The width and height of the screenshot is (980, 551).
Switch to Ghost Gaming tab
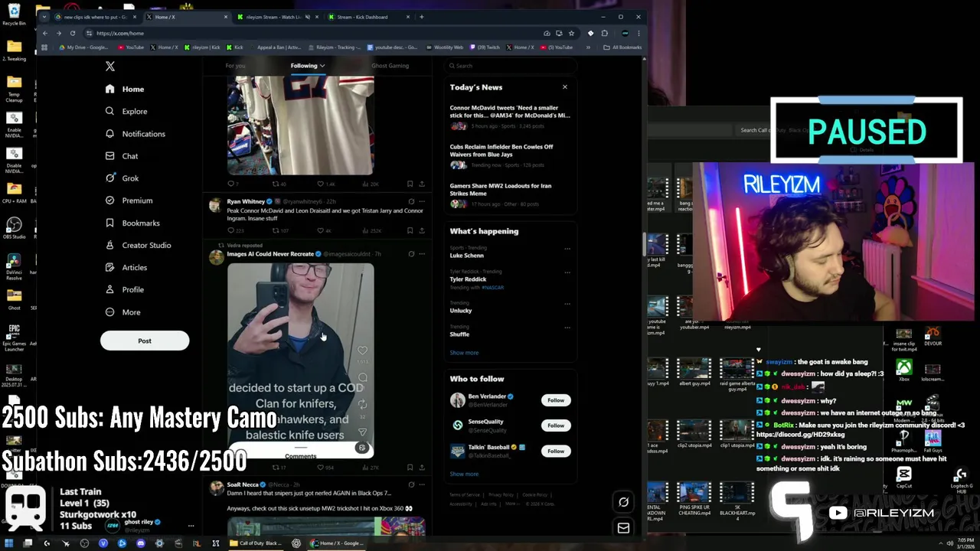(390, 66)
